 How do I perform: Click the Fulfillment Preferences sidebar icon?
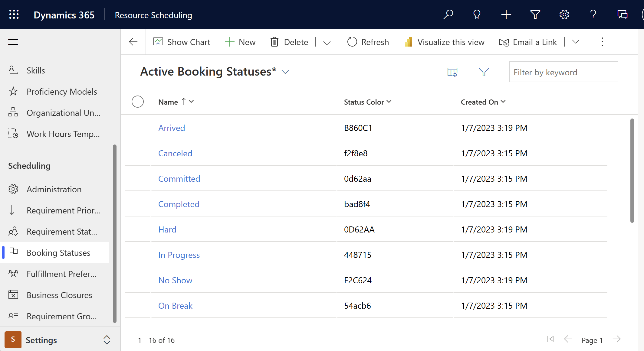(x=13, y=274)
